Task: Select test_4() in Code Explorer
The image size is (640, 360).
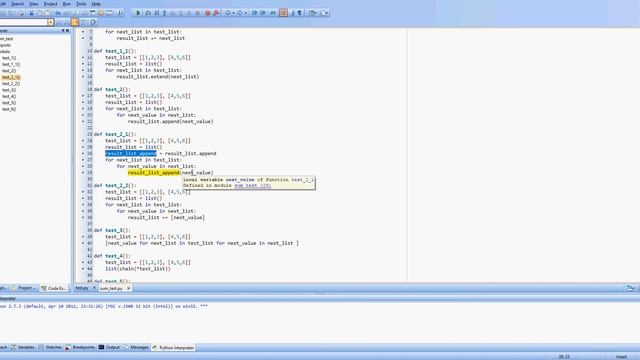Action: click(9, 96)
